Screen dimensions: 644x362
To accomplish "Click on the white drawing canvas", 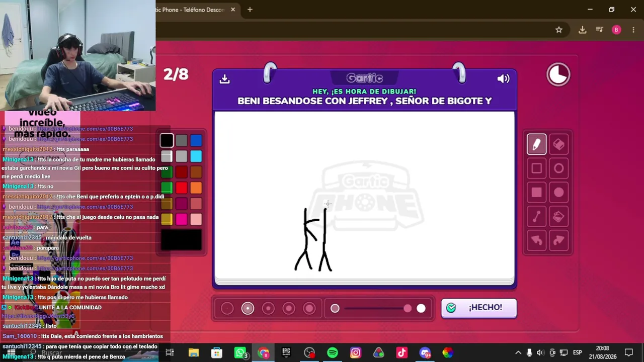I will 364,195.
